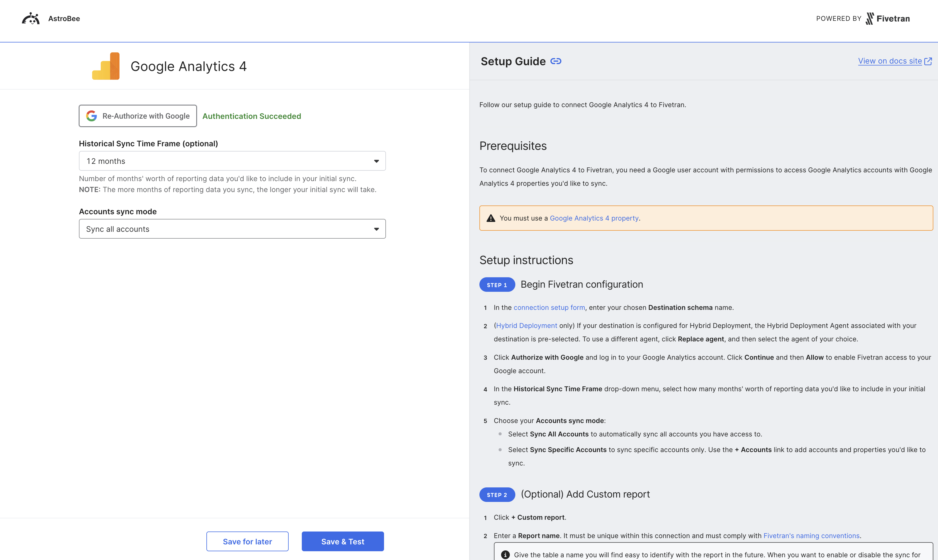Click external link icon beside docs site
The width and height of the screenshot is (938, 560).
click(928, 61)
